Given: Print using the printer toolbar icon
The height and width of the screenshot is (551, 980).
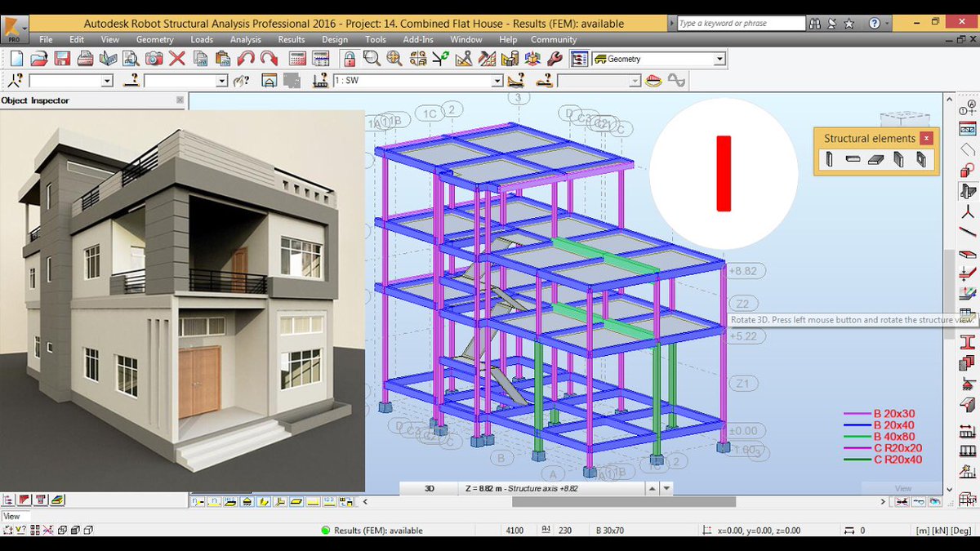Looking at the screenshot, I should (x=85, y=59).
